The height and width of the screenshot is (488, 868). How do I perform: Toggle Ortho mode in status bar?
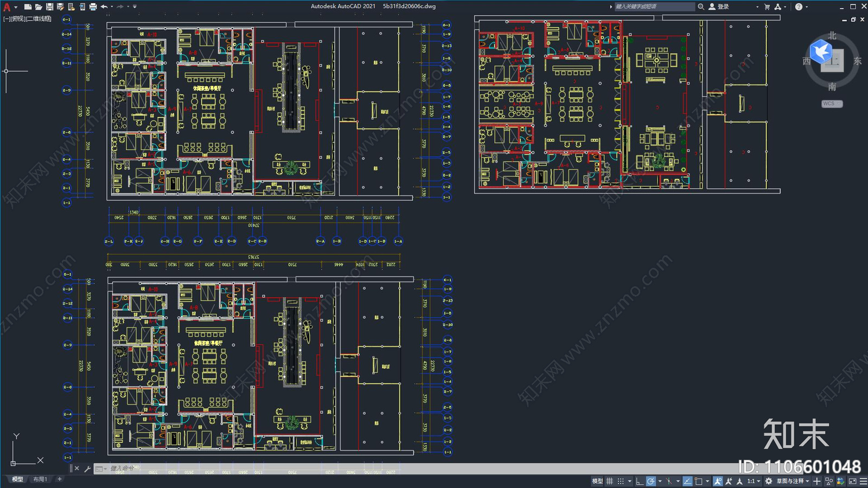(640, 481)
